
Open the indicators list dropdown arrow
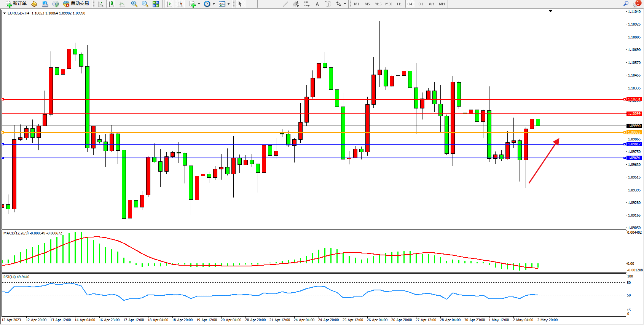click(x=199, y=4)
